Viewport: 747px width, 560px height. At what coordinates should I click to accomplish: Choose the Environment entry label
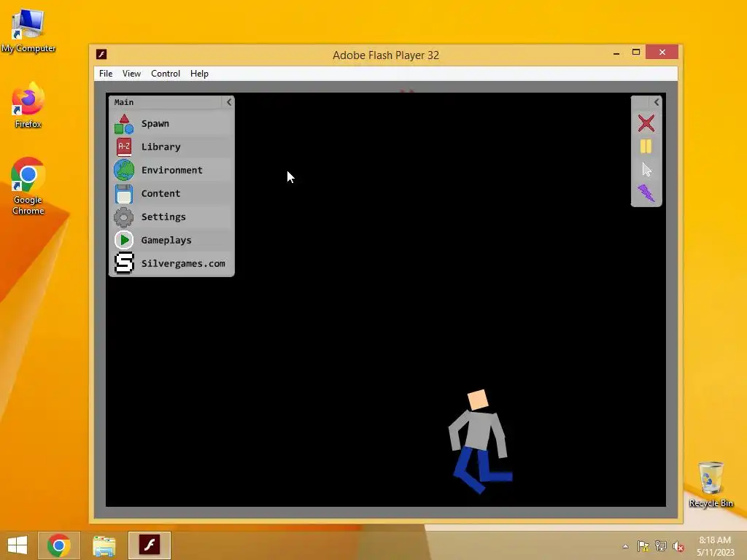pos(172,171)
